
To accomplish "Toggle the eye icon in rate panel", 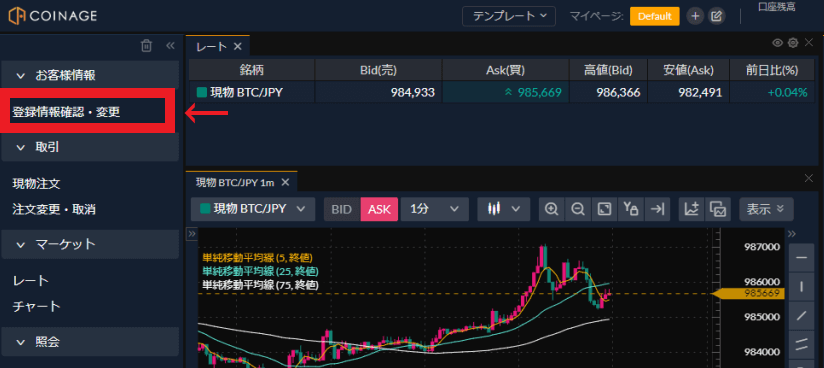I will pyautogui.click(x=778, y=43).
